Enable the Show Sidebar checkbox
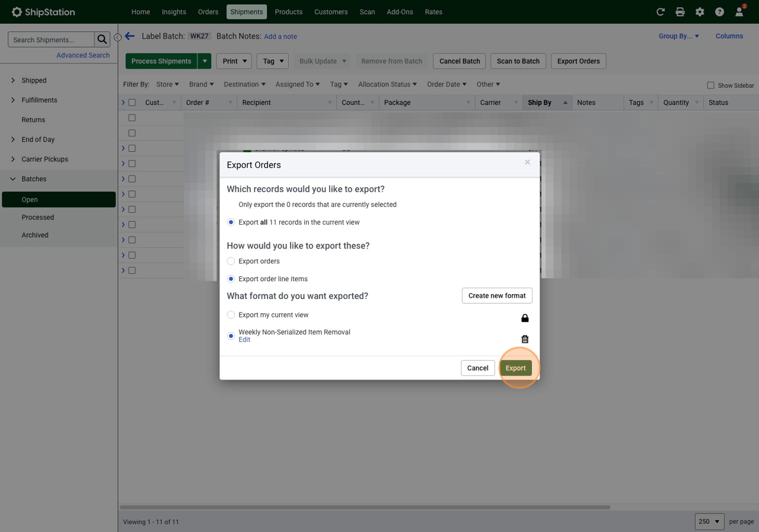 [710, 85]
